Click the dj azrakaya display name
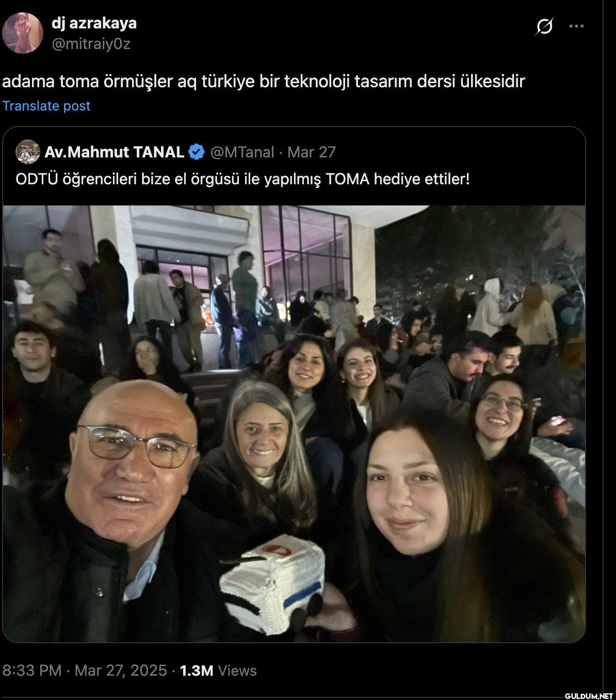This screenshot has height=700, width=616. pyautogui.click(x=94, y=23)
